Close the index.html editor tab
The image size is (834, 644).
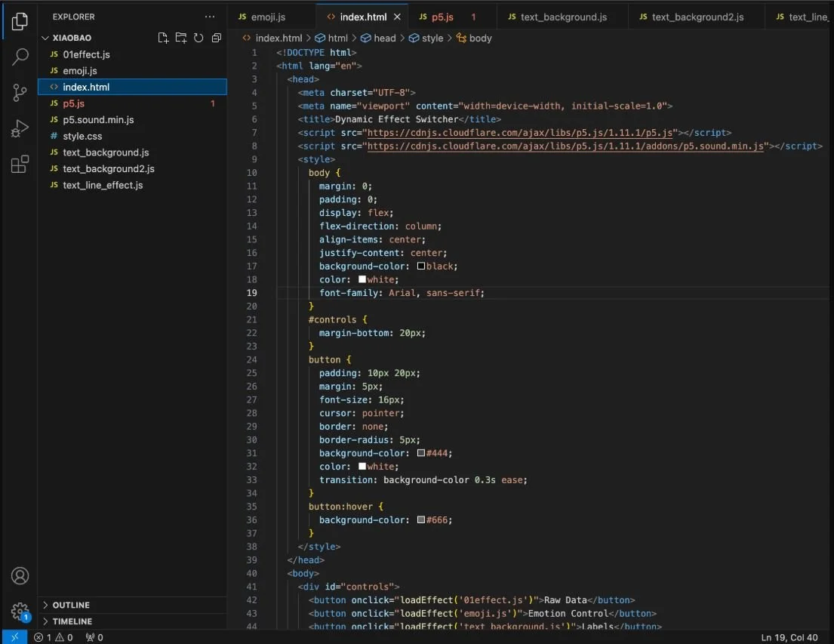[x=397, y=17]
